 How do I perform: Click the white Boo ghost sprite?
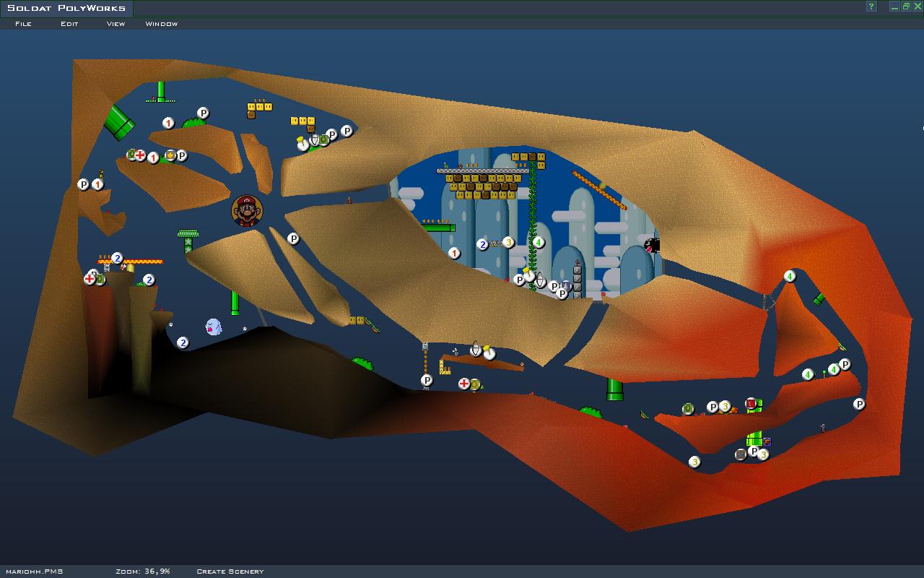pyautogui.click(x=214, y=327)
